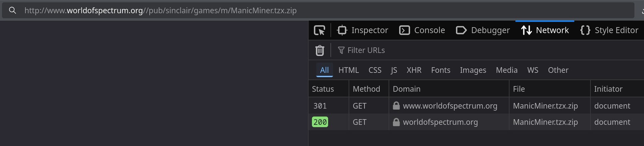Viewport: 644px width, 146px height.
Task: Switch to the Console tab
Action: [422, 30]
